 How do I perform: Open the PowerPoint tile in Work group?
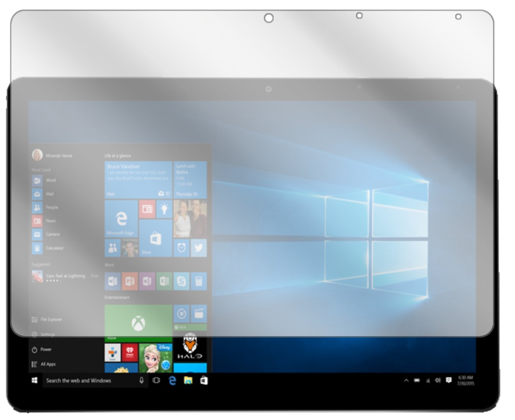click(x=130, y=281)
